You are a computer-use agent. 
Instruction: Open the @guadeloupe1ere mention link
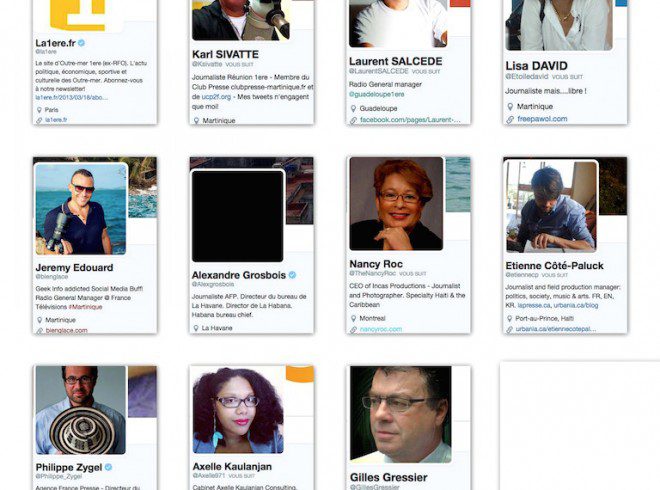376,94
